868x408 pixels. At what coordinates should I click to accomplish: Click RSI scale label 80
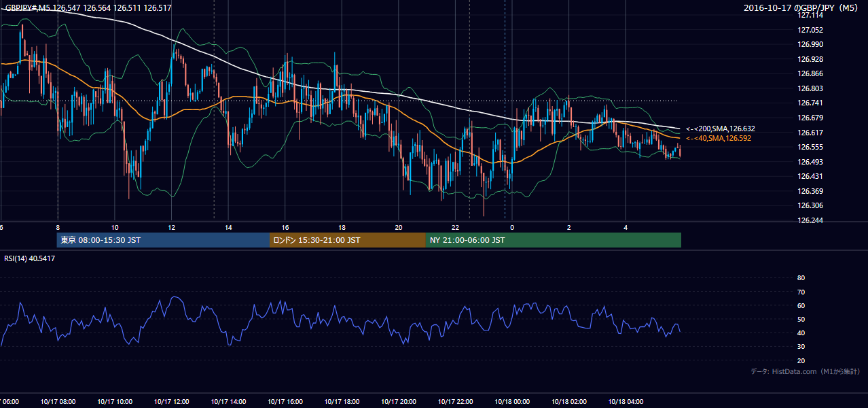tap(801, 278)
